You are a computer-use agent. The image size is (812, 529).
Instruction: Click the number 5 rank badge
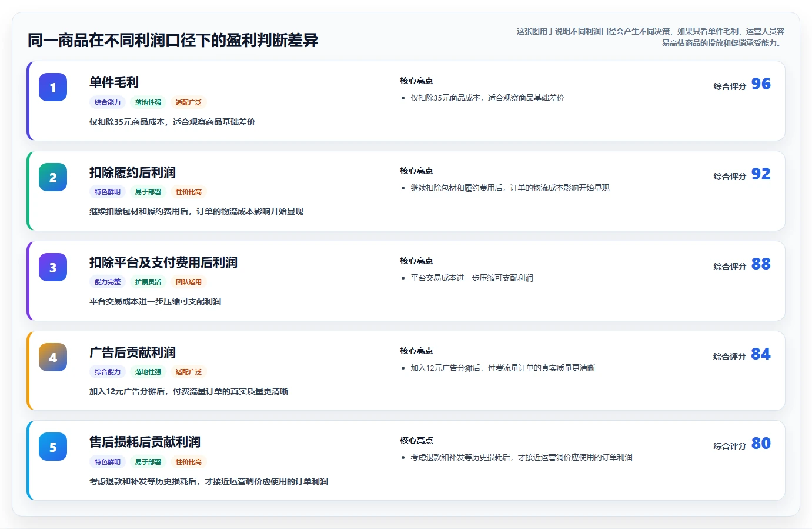[x=53, y=447]
